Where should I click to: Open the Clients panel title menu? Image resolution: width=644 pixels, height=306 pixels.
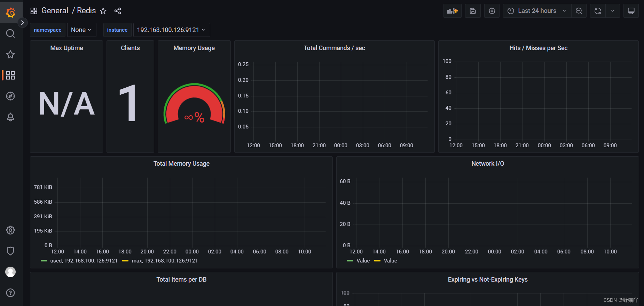pos(130,48)
